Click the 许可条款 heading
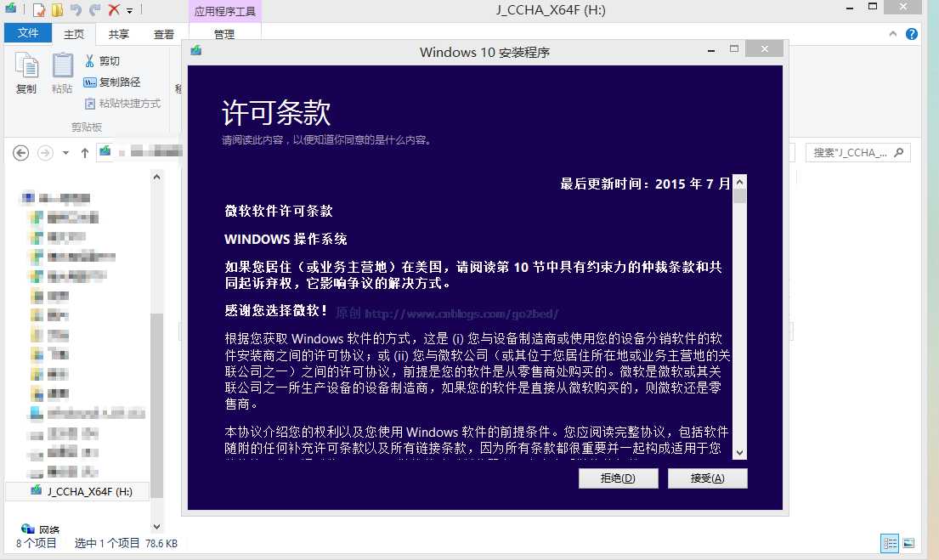Screen dimensions: 939x560 click(276, 112)
